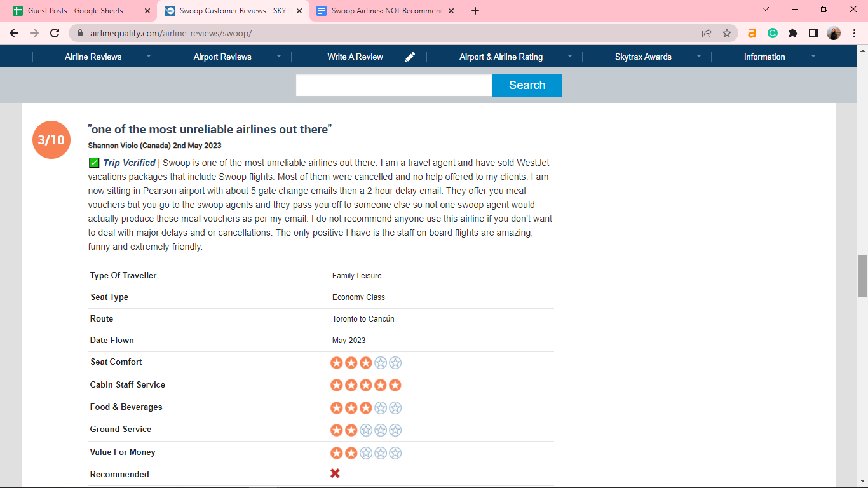Click the 'Date Flown' row label
The height and width of the screenshot is (488, 868).
click(112, 341)
